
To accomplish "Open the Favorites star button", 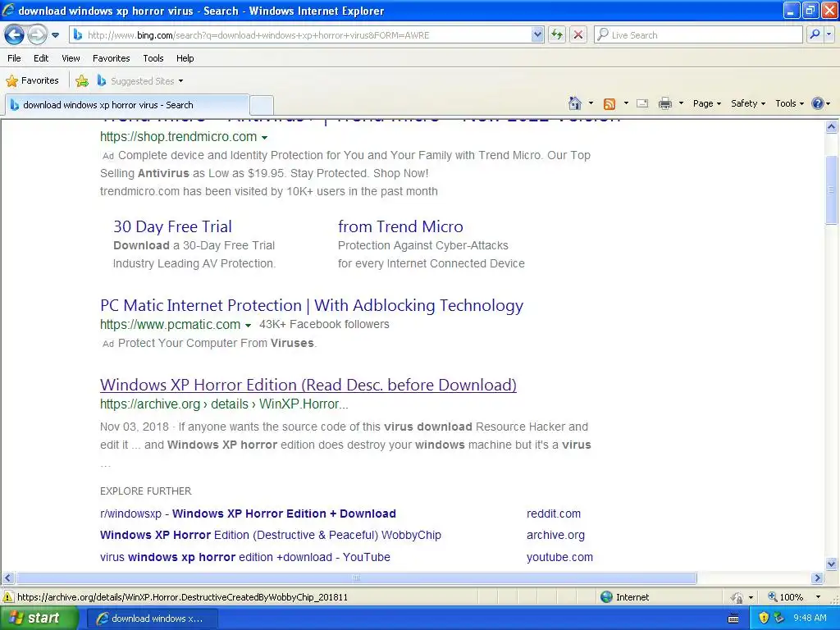I will pos(32,80).
